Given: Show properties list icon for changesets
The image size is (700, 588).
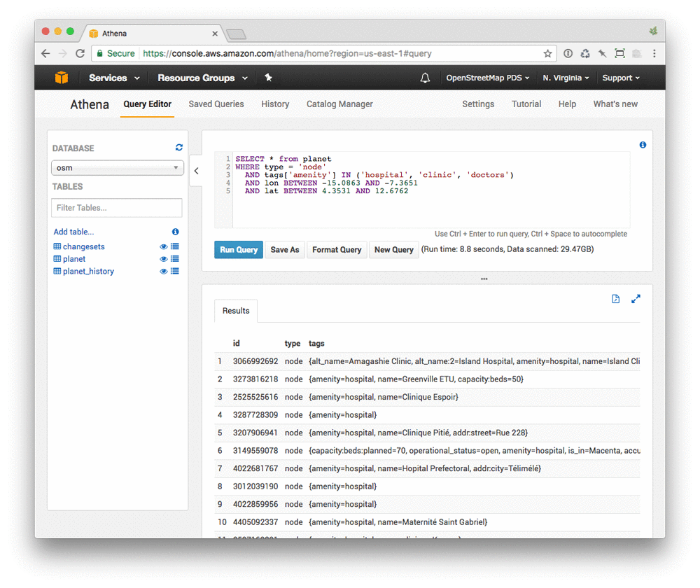Looking at the screenshot, I should [x=175, y=246].
